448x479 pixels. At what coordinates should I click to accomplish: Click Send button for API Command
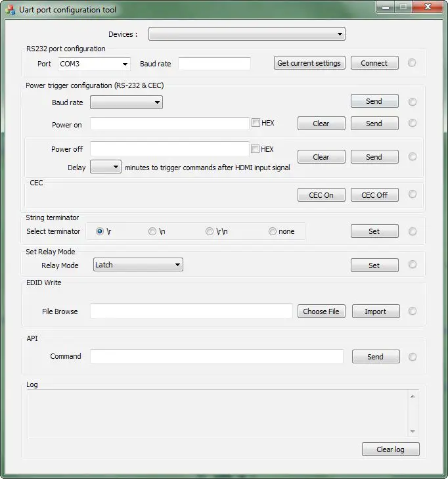tap(376, 357)
